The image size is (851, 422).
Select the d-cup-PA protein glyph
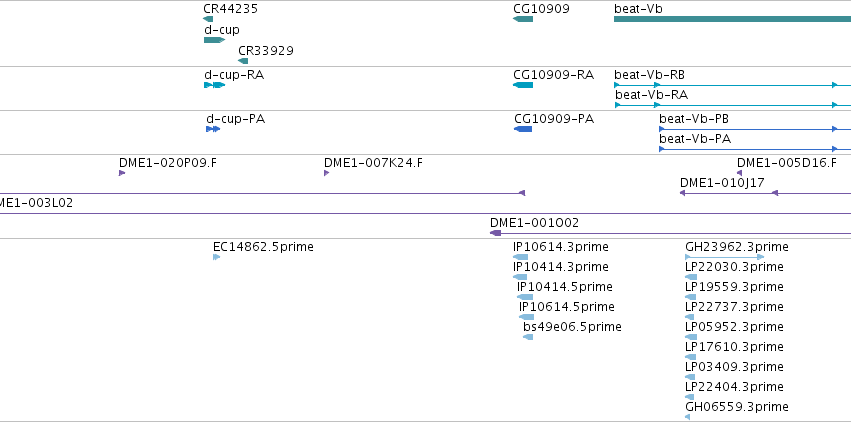click(x=213, y=129)
